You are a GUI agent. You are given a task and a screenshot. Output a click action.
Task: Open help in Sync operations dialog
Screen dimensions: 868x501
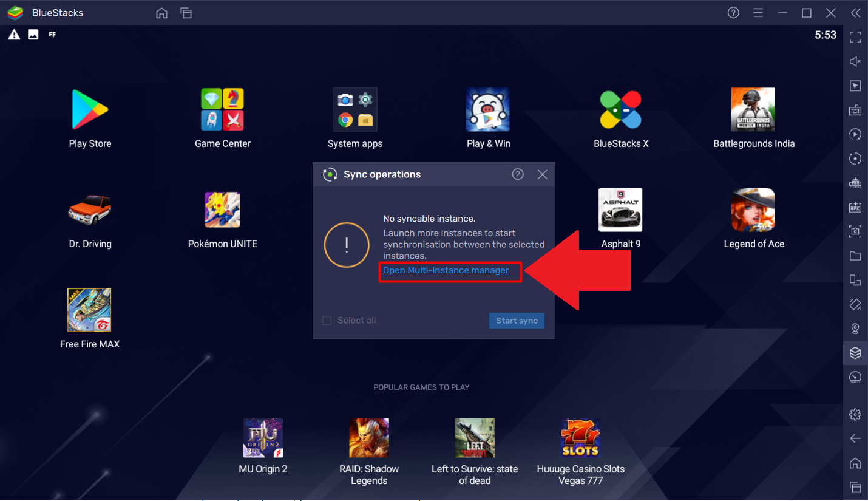518,174
